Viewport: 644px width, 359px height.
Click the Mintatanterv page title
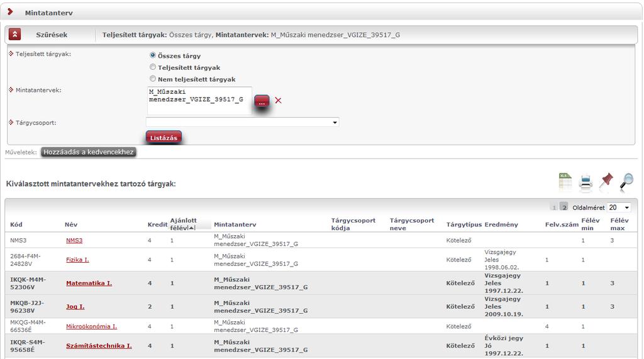(49, 13)
